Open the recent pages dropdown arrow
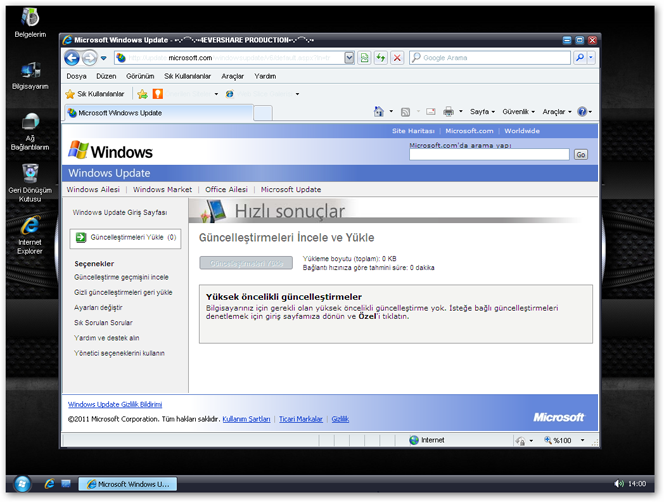 coord(104,58)
